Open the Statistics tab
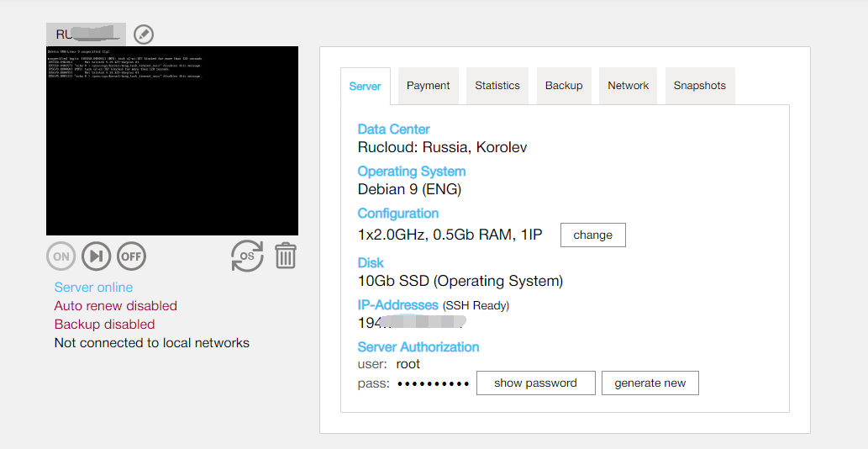The image size is (868, 449). [497, 86]
